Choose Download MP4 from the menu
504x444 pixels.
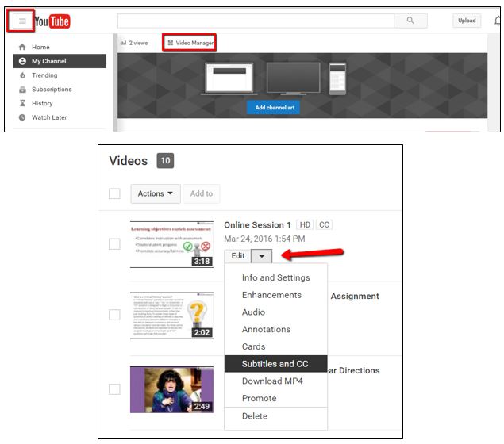(x=275, y=381)
